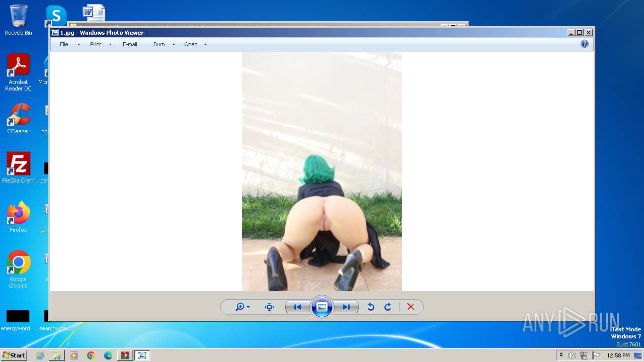Open the Burn menu
The image size is (644, 362).
[x=159, y=44]
